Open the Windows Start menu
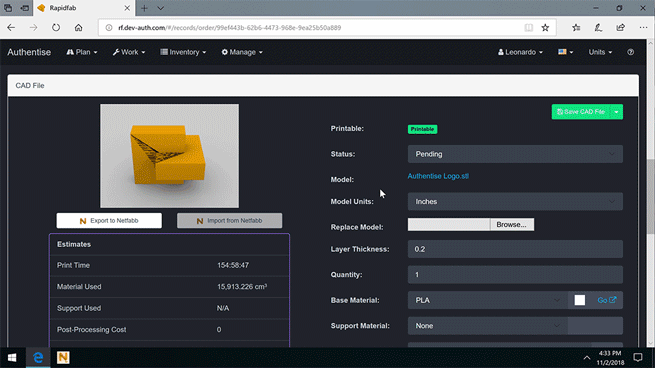This screenshot has height=368, width=655. tap(12, 358)
